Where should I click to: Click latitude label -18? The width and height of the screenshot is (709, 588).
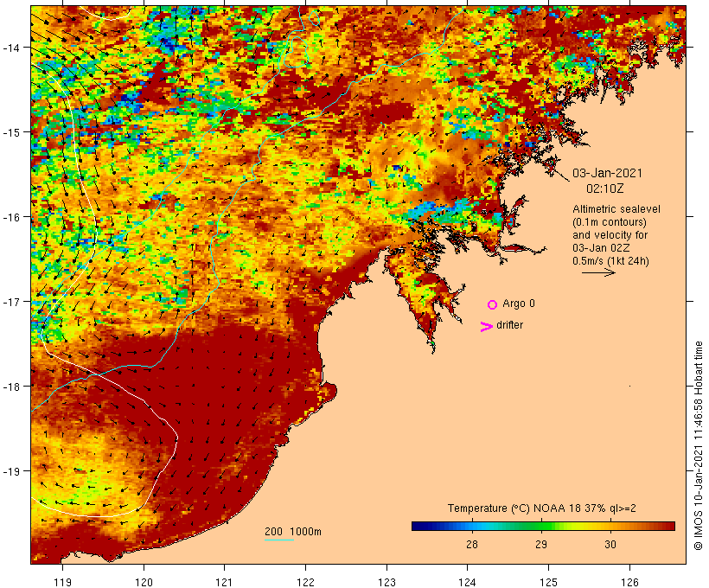pyautogui.click(x=10, y=386)
